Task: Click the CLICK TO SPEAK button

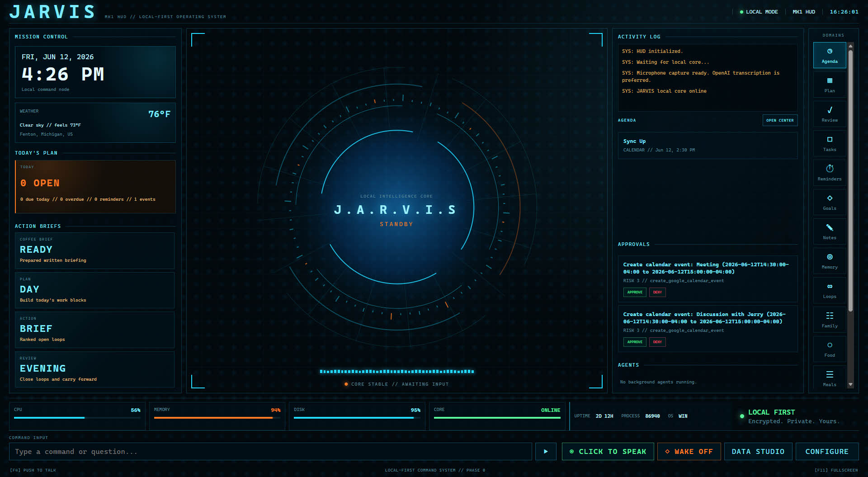Action: tap(608, 451)
